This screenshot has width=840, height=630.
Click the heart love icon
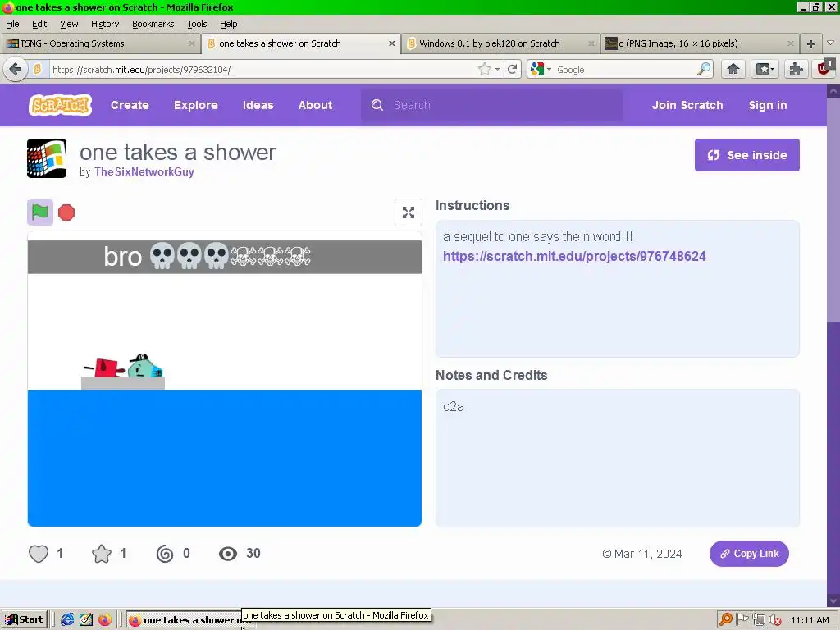click(39, 554)
